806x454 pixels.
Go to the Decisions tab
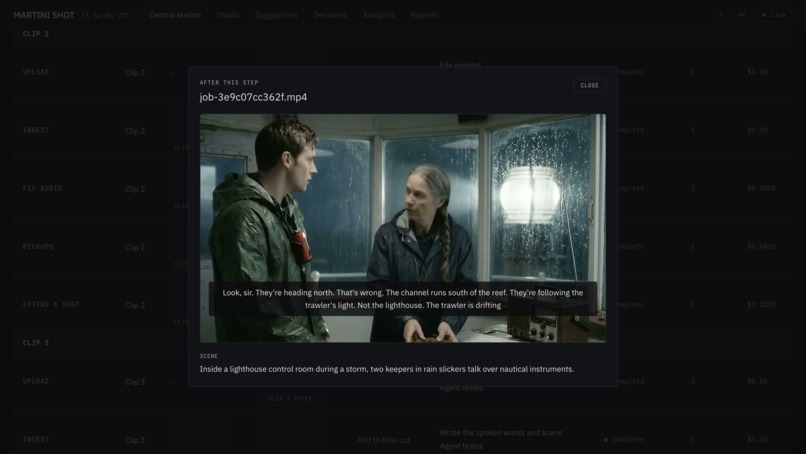pos(330,15)
